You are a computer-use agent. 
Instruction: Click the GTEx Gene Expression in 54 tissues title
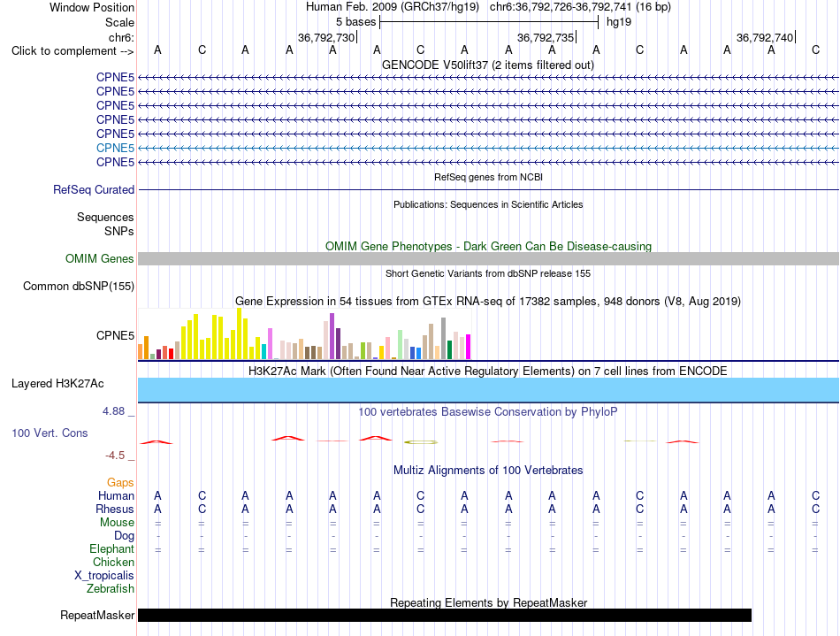point(488,301)
